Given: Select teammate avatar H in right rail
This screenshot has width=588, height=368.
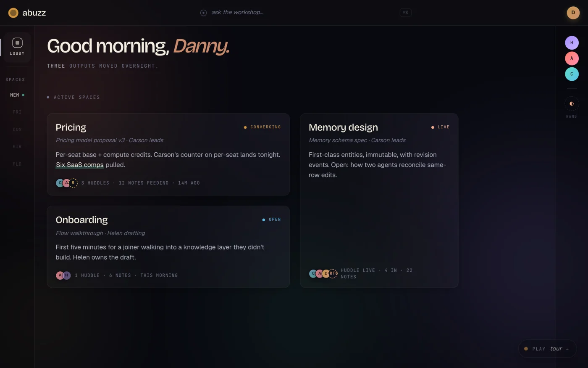Looking at the screenshot, I should pyautogui.click(x=572, y=42).
